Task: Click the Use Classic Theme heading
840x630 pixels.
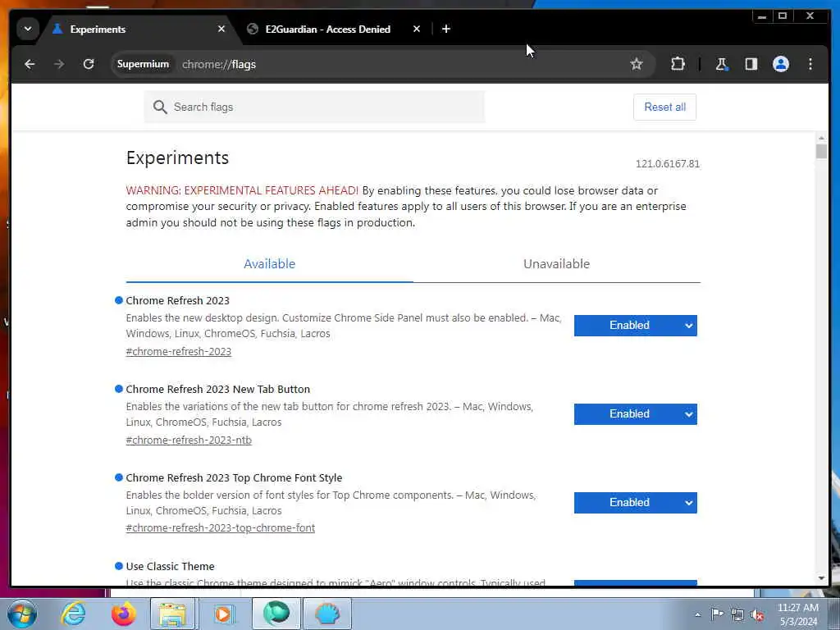Action: (170, 566)
